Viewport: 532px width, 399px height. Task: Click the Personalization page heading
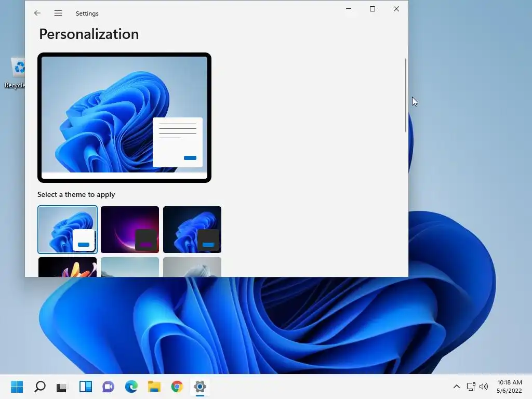89,34
